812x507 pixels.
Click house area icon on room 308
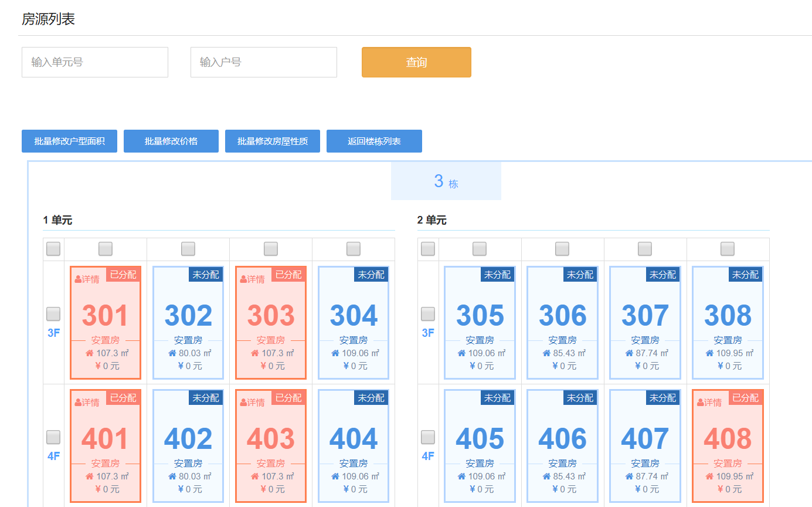[709, 353]
